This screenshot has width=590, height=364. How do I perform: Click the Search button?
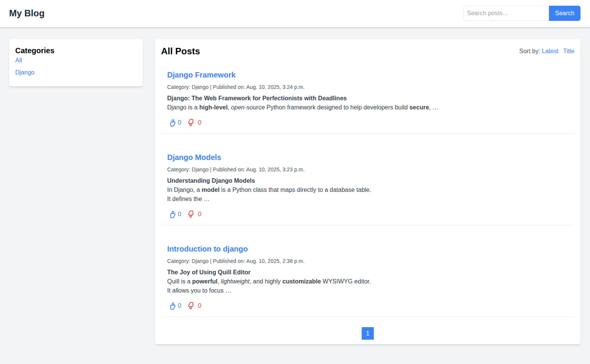click(565, 13)
